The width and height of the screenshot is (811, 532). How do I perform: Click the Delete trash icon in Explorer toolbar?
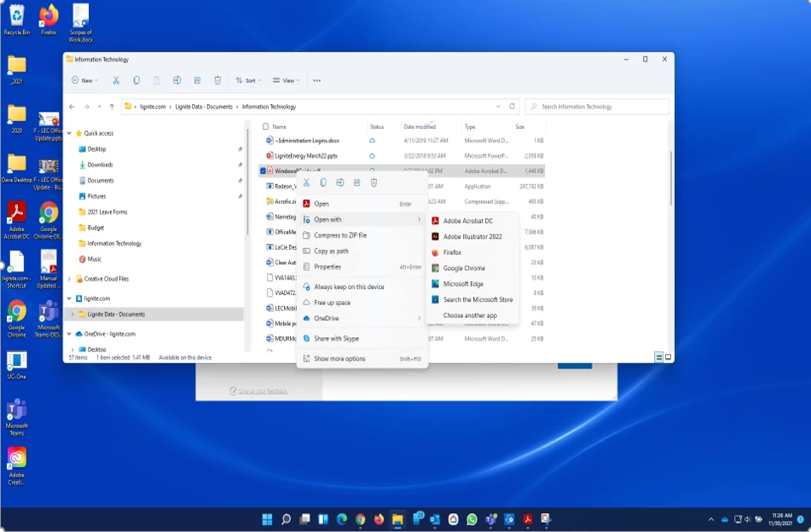click(217, 80)
